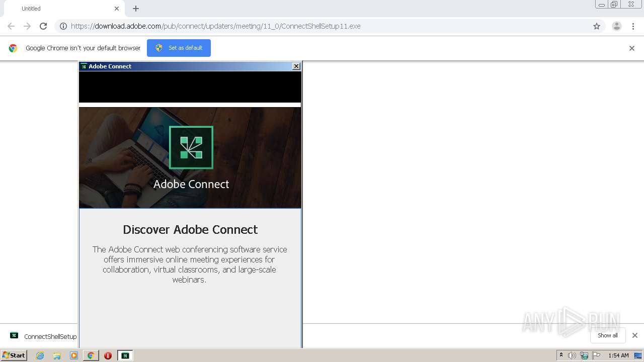The width and height of the screenshot is (644, 362).
Task: Go forward with Chrome forward arrow
Action: tap(27, 26)
